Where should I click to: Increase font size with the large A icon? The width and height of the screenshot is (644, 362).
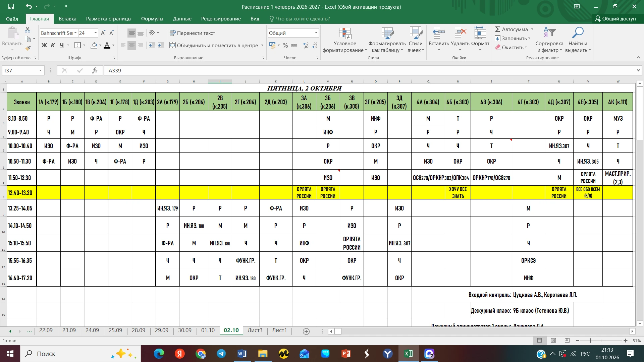tap(103, 33)
